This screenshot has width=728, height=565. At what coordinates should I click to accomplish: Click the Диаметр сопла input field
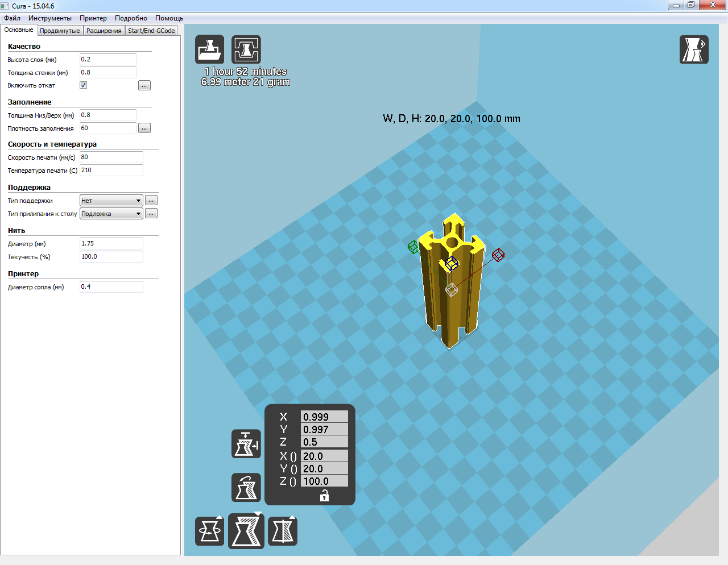click(x=111, y=287)
